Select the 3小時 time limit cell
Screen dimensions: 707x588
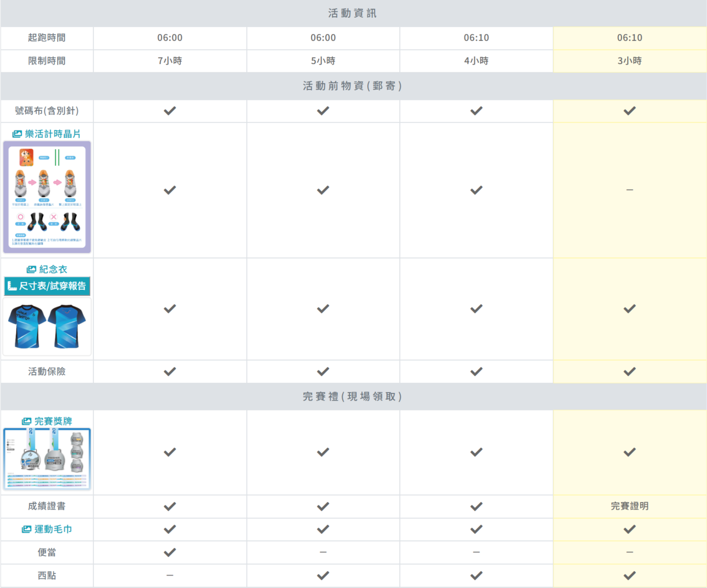629,61
